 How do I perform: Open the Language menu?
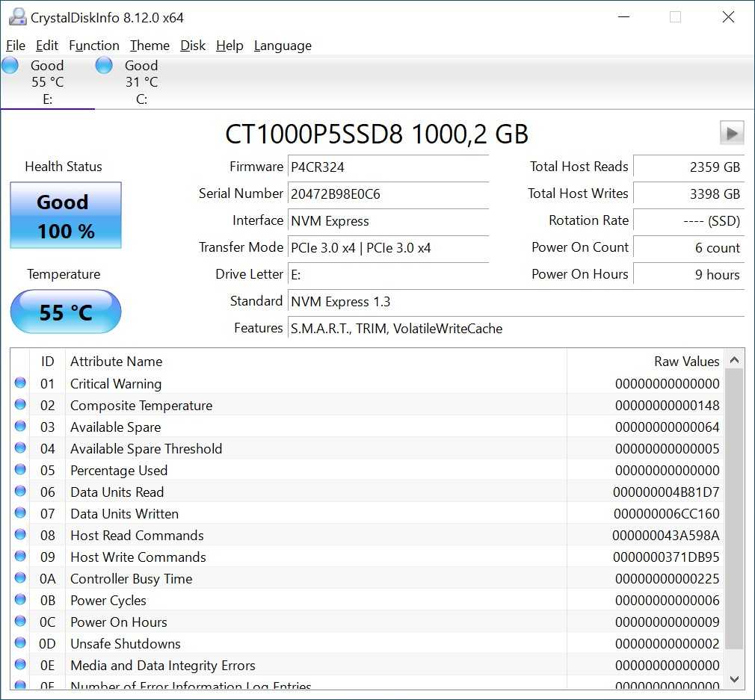(283, 46)
